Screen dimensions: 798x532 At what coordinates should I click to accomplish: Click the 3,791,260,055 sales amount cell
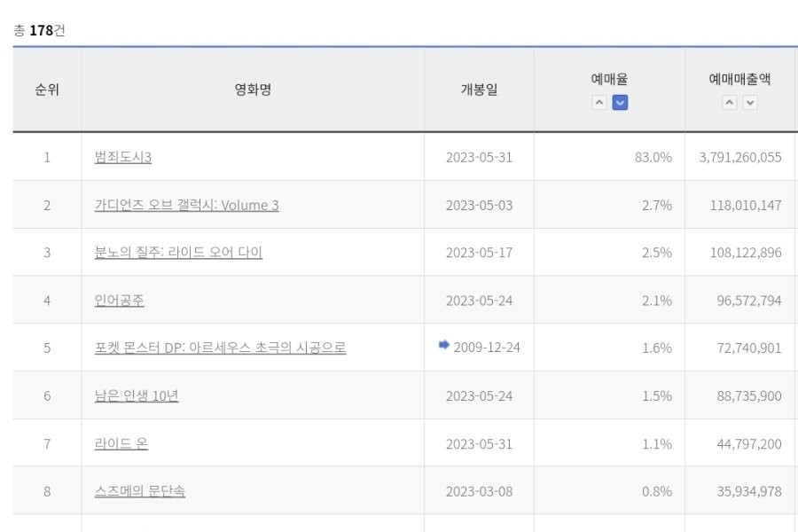(740, 157)
